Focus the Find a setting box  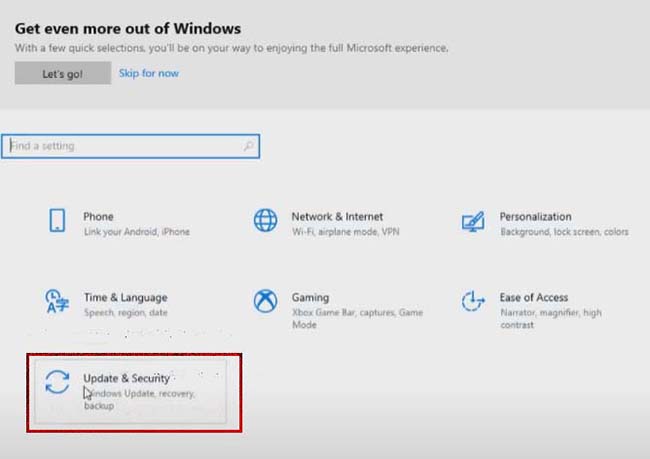coord(131,146)
